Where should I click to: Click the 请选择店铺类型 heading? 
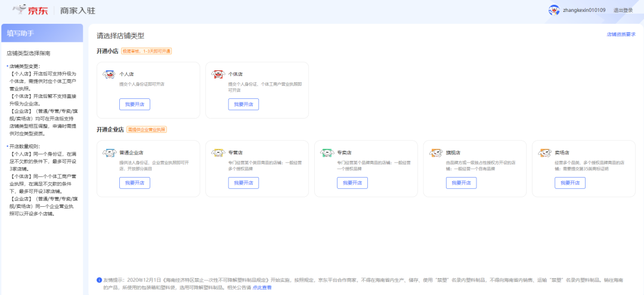coord(120,36)
